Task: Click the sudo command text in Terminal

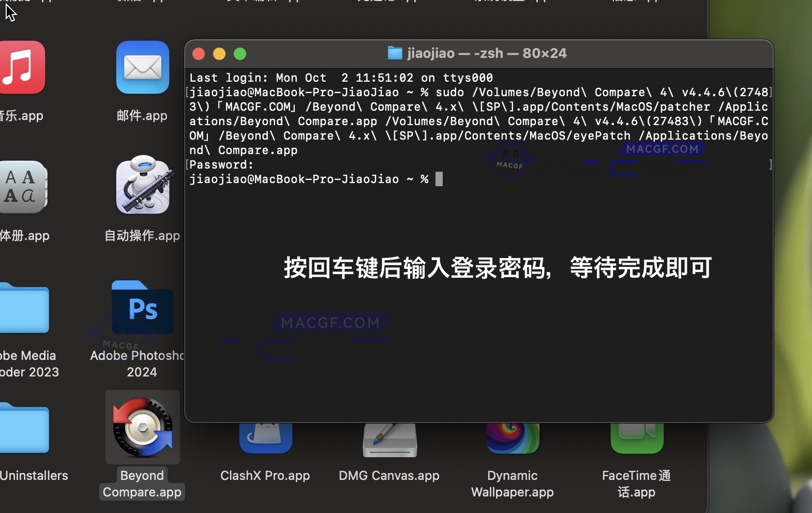Action: (x=479, y=121)
